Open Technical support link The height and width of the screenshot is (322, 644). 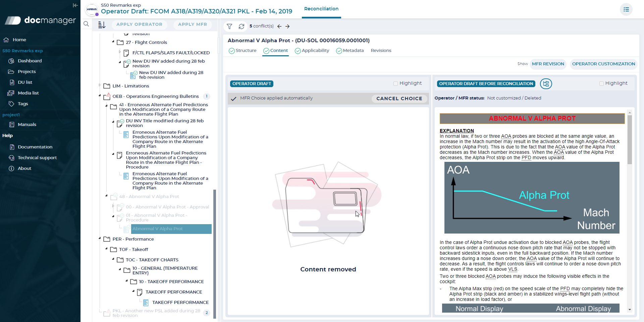[37, 158]
